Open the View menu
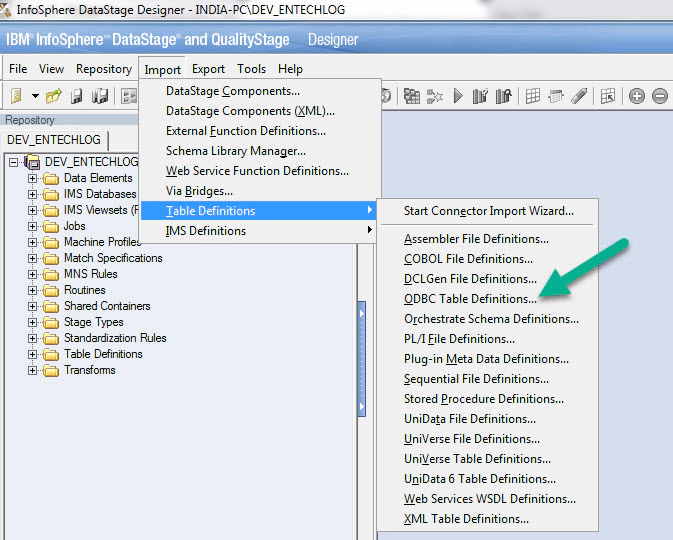This screenshot has height=540, width=673. pos(51,69)
